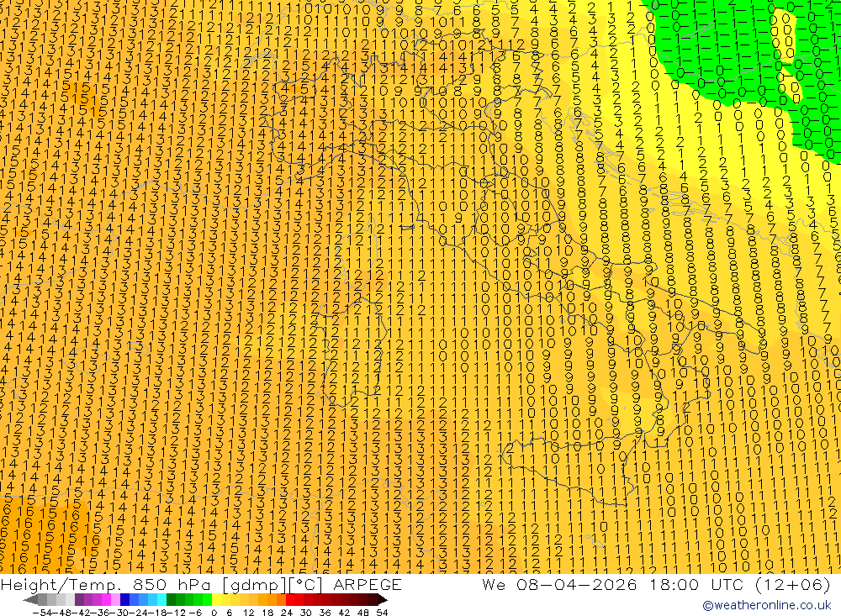Select the 12 label under the color scale
Viewport: 841px width, 616px height.
click(248, 613)
